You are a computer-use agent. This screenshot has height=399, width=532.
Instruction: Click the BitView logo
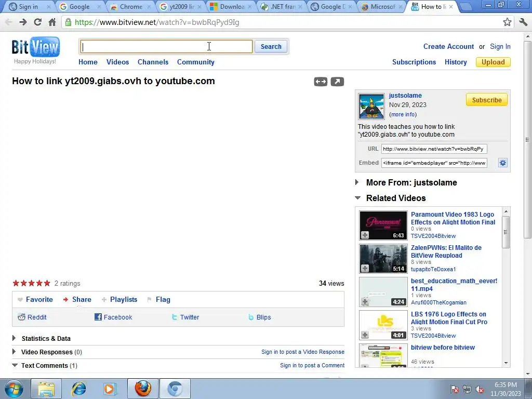[x=36, y=47]
